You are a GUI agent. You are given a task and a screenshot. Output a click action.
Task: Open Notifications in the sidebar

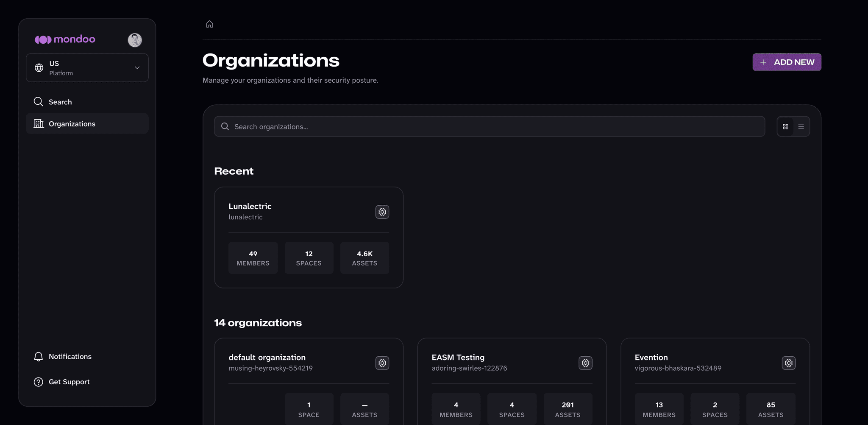(x=87, y=357)
